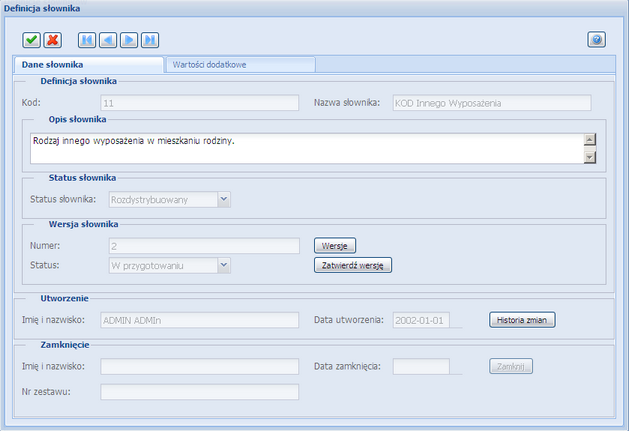Jump to the last record

tap(149, 40)
